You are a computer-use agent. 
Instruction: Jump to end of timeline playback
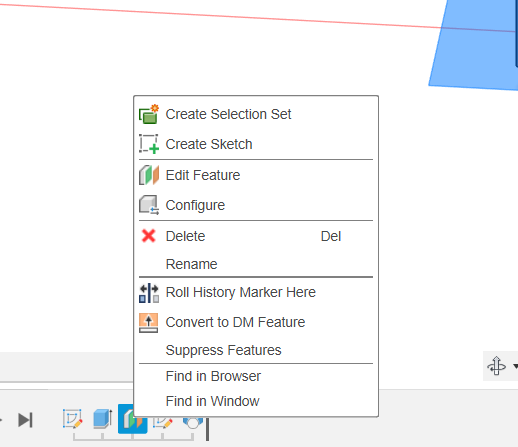25,420
